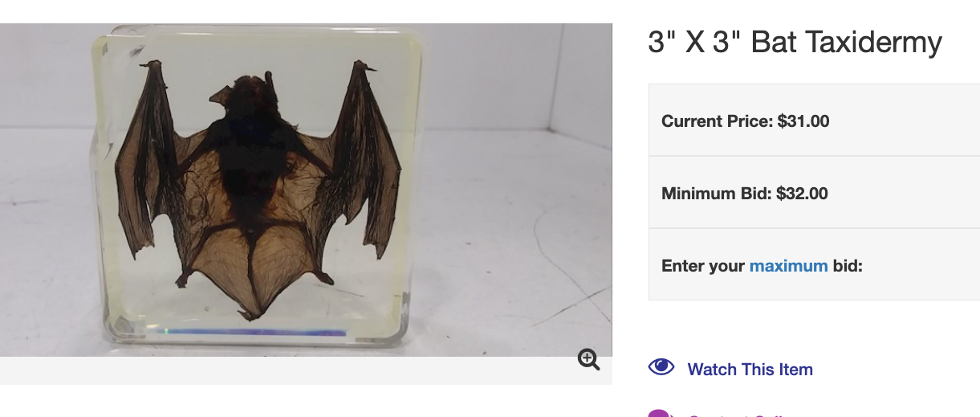
Task: Click the empty area in the maximum bid row
Action: 921,264
